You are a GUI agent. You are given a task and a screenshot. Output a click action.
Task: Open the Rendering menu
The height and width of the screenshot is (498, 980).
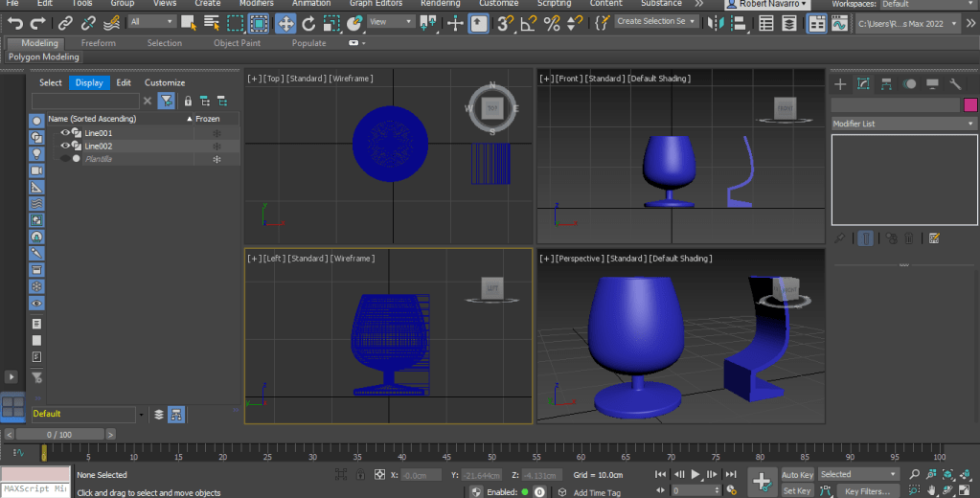(x=440, y=4)
